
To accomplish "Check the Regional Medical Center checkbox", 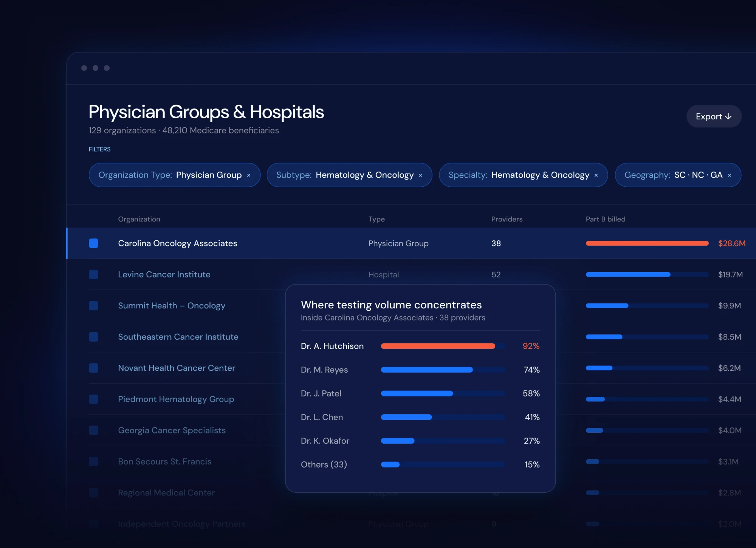I will [93, 493].
